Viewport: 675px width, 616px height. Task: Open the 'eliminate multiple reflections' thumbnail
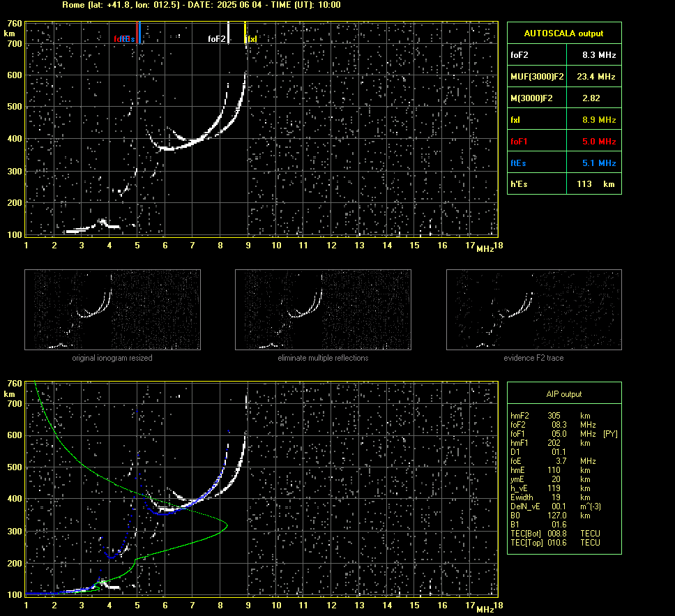pos(323,309)
